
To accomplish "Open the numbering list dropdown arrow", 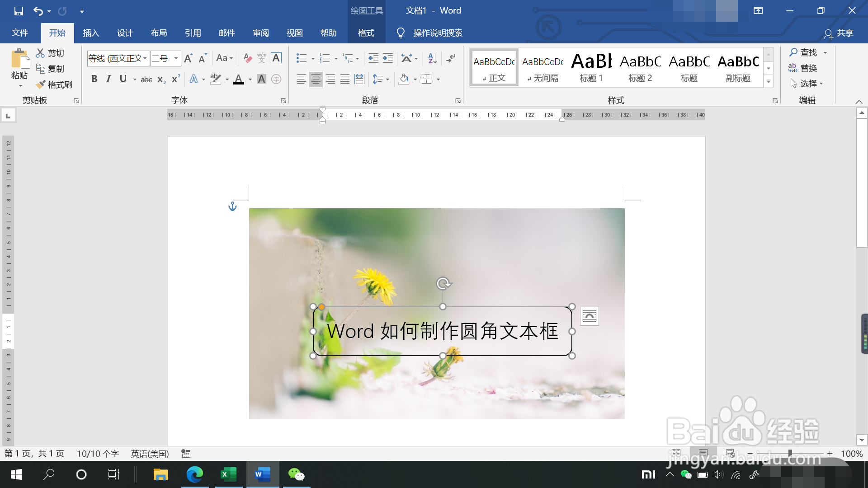I will pos(336,58).
